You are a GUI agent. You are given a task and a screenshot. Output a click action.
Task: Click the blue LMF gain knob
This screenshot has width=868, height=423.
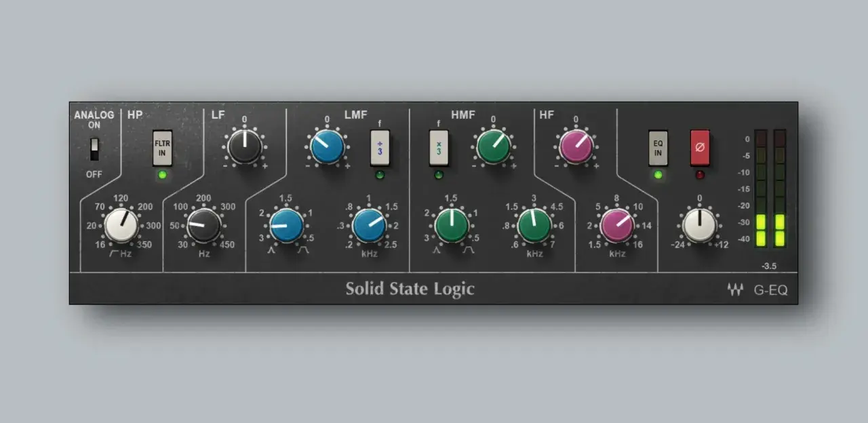[327, 147]
